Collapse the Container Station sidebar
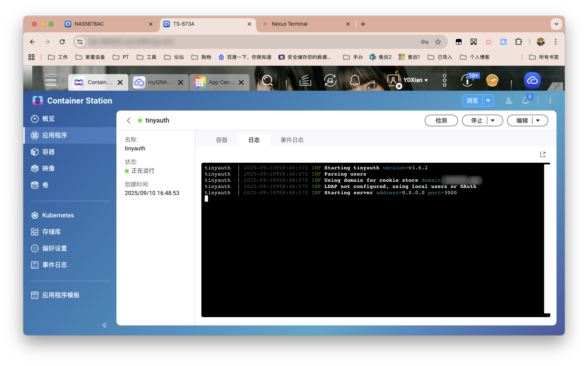 tap(104, 325)
